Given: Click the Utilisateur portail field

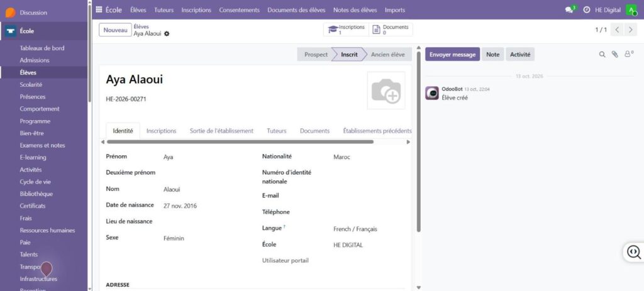Looking at the screenshot, I should 369,261.
